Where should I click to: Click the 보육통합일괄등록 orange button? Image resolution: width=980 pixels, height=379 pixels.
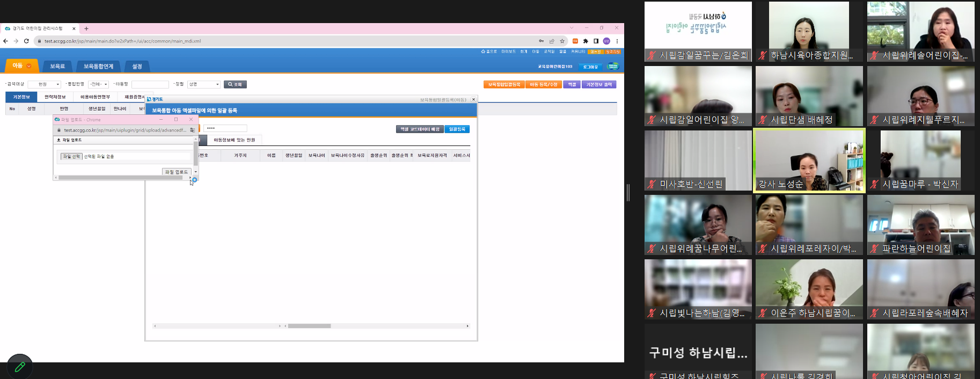point(504,84)
